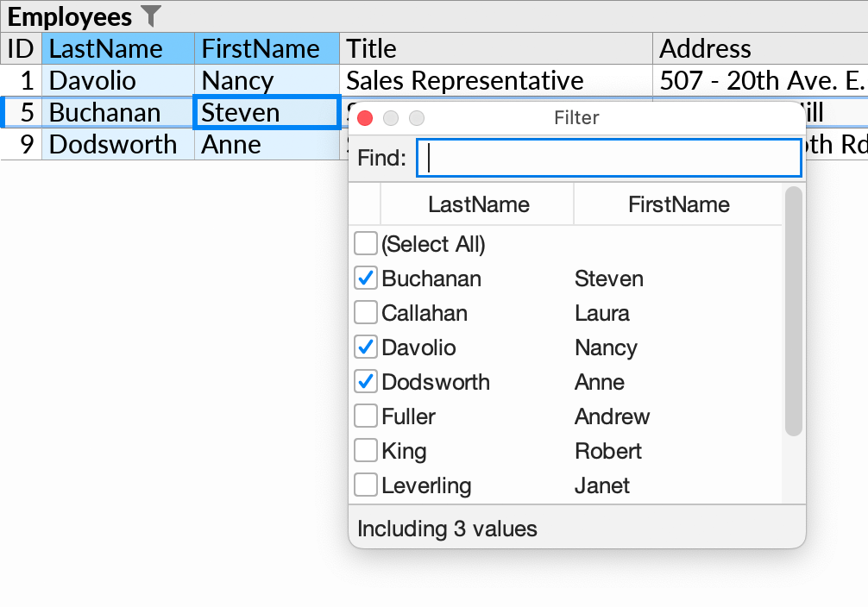This screenshot has height=607, width=868.
Task: Toggle the (Select All) checkbox
Action: tap(366, 244)
